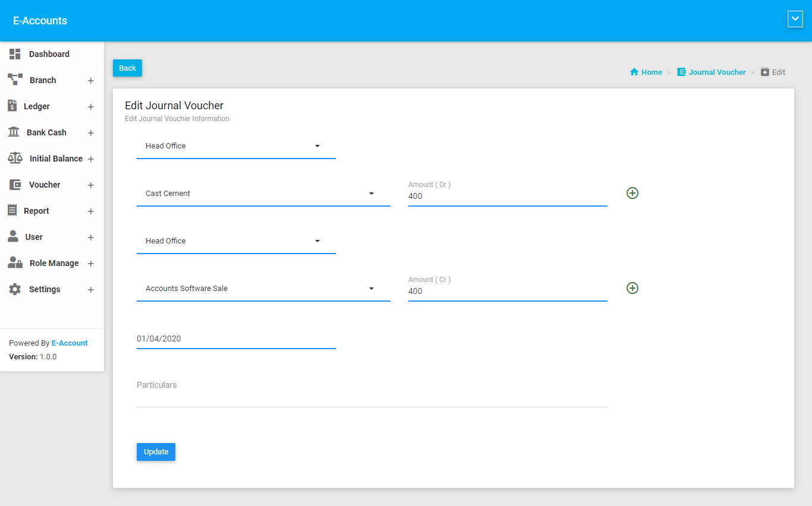The width and height of the screenshot is (812, 506).
Task: Click into the Particulars text field
Action: tap(372, 395)
